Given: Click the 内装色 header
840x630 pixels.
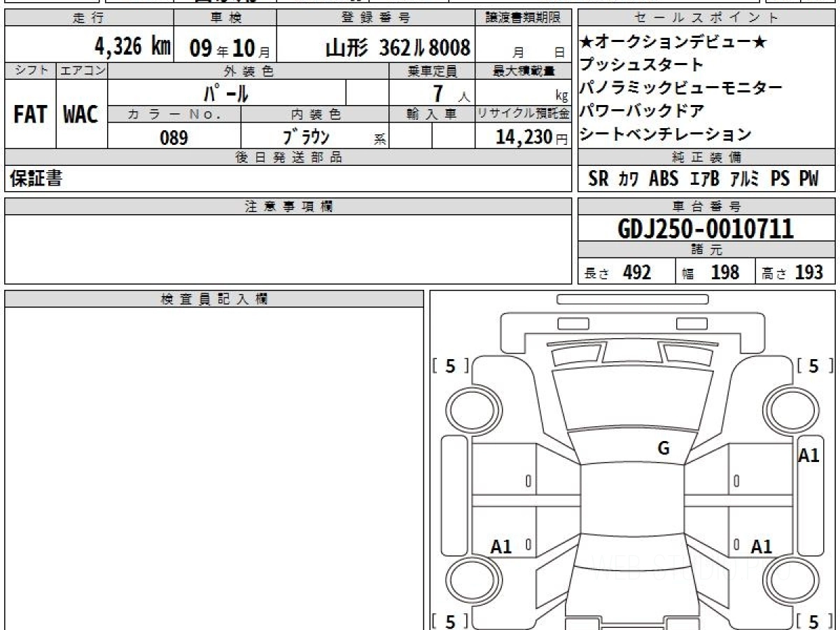Looking at the screenshot, I should point(315,114).
